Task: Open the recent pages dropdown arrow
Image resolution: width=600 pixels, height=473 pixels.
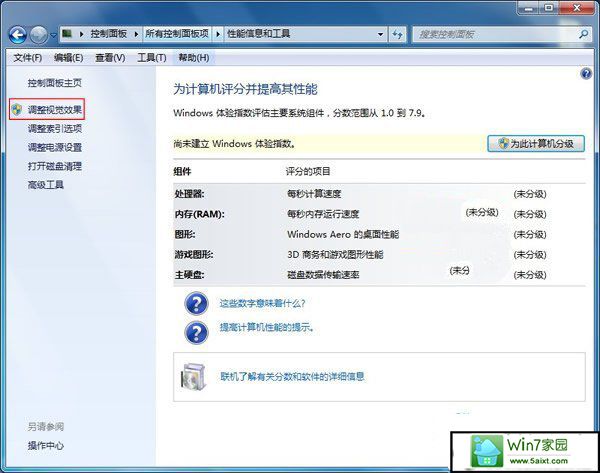Action: (53, 35)
